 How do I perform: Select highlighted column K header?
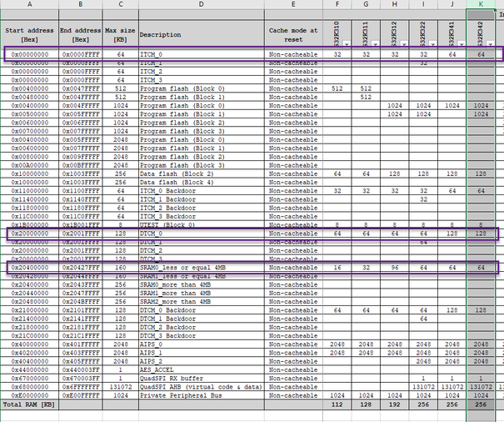[x=481, y=4]
